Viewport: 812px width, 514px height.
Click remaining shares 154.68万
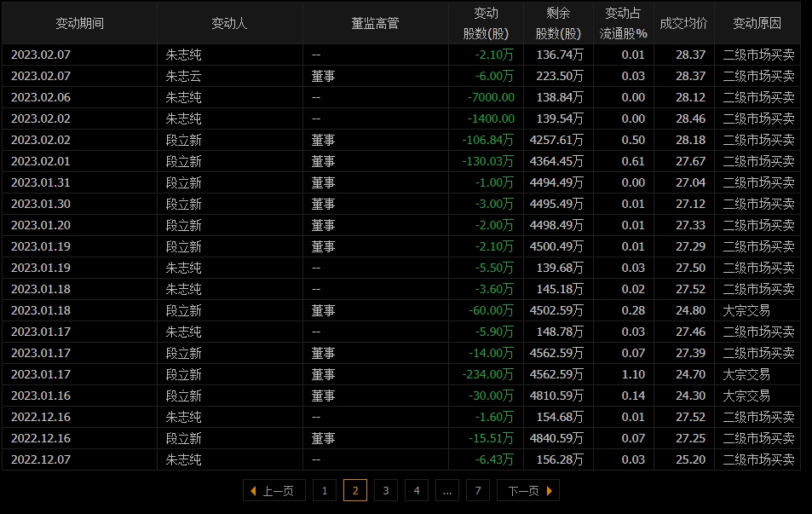click(x=560, y=417)
